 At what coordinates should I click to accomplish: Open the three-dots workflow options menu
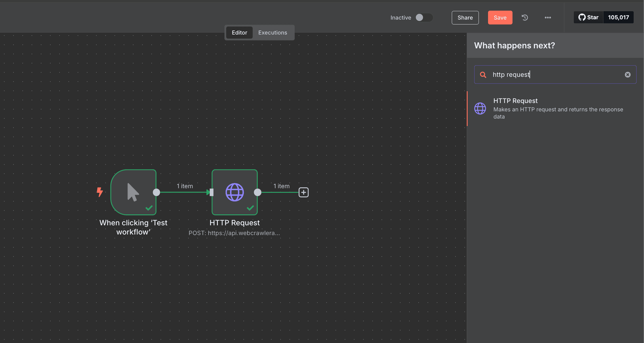[548, 18]
